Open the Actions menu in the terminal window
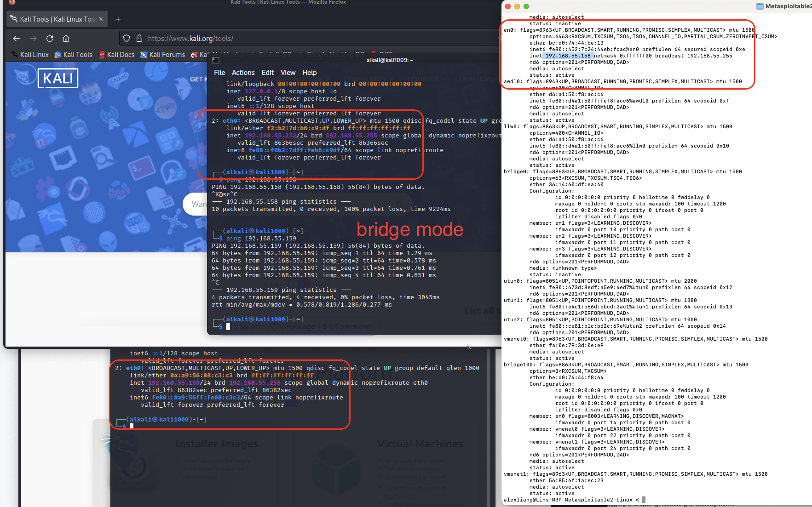 243,73
